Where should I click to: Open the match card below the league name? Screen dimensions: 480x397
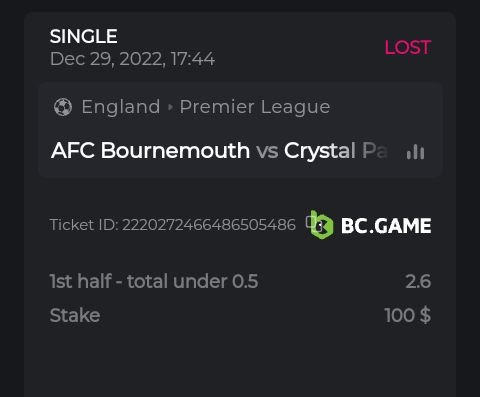click(240, 151)
